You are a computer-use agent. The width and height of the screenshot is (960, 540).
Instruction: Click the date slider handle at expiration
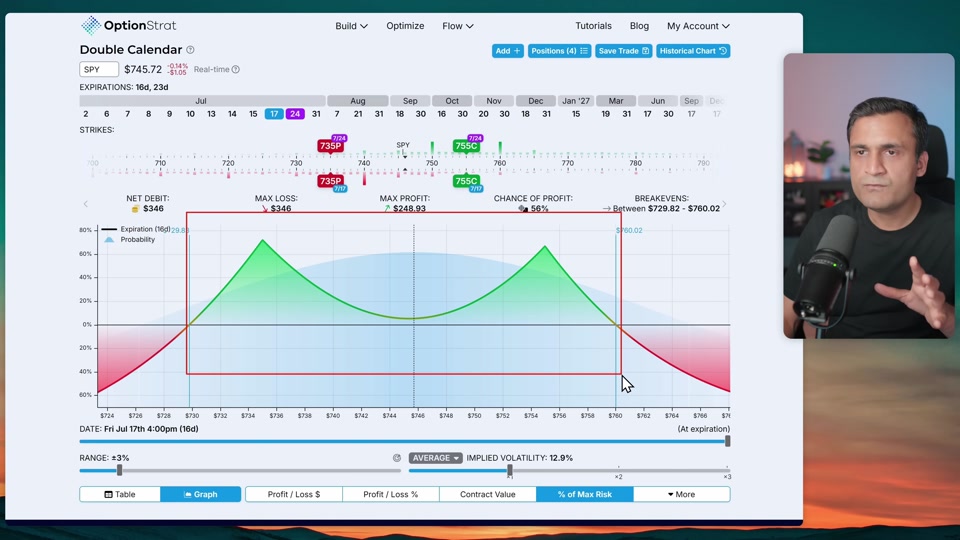(x=727, y=441)
